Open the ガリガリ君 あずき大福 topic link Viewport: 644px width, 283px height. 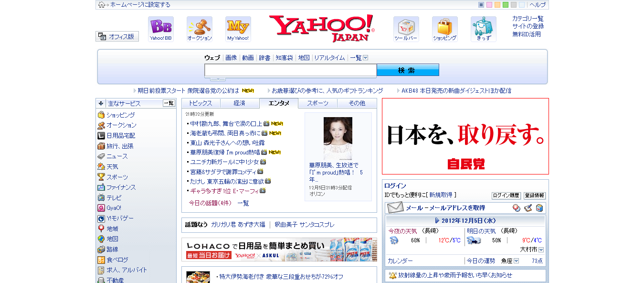point(238,225)
